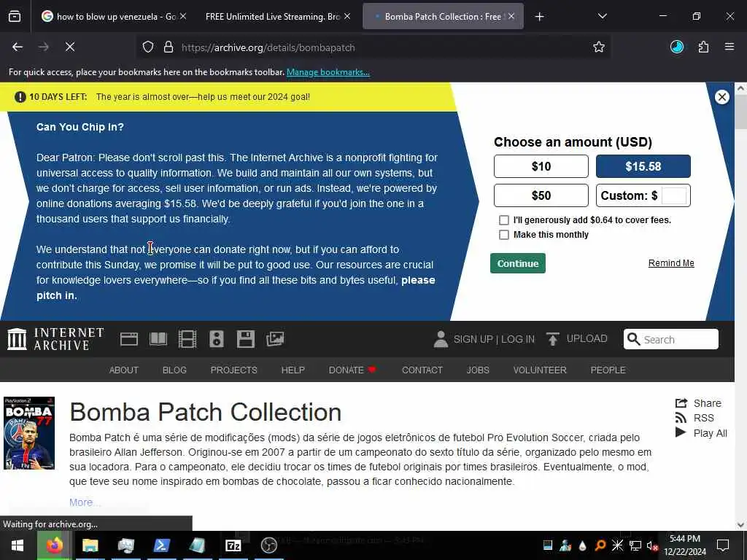This screenshot has width=747, height=560.
Task: Open the notification center in the taskbar
Action: pyautogui.click(x=723, y=545)
